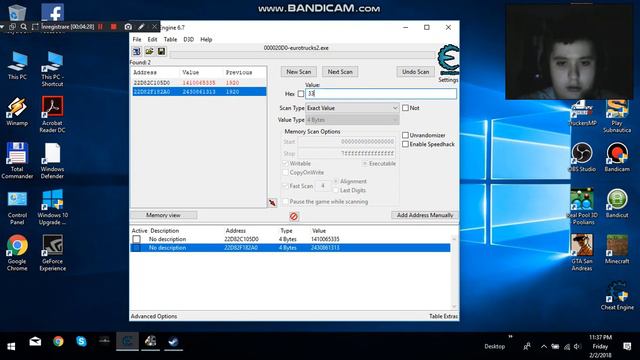The width and height of the screenshot is (640, 360).
Task: Open the taskbar volume control
Action: click(577, 347)
